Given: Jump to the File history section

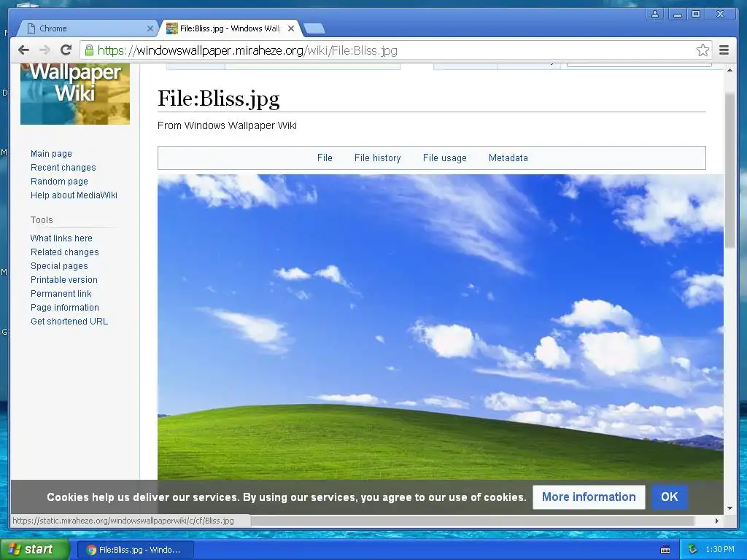Looking at the screenshot, I should pyautogui.click(x=377, y=157).
